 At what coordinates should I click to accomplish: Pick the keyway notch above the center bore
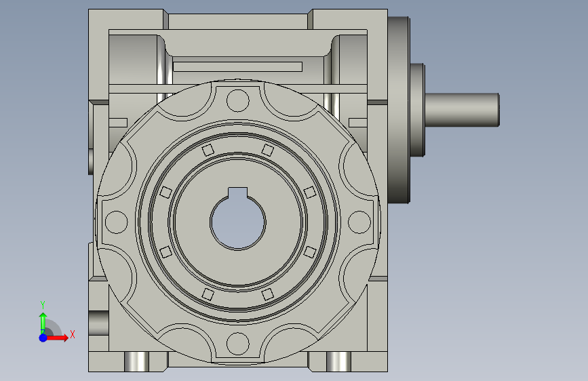click(x=238, y=192)
